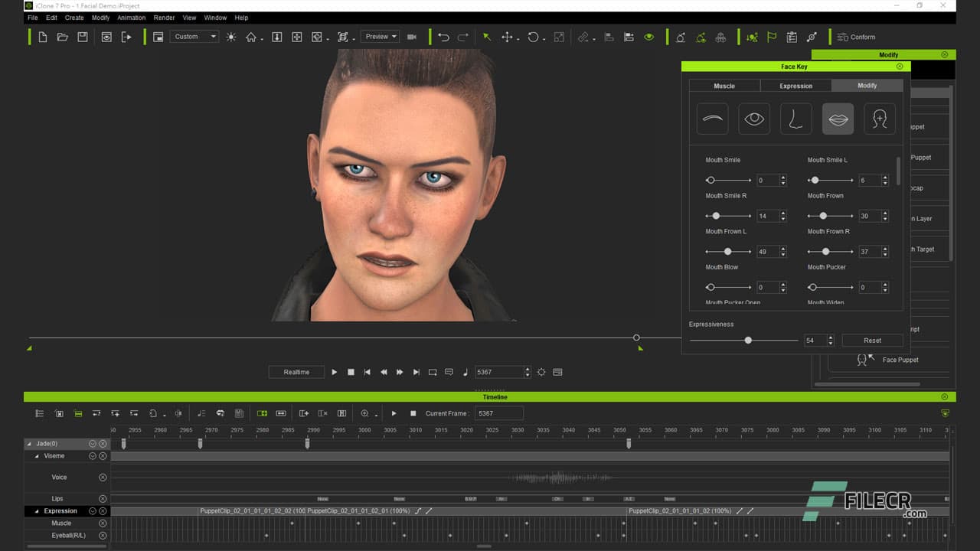This screenshot has height=551, width=980.
Task: Click the Reset button for Expressiveness
Action: point(872,340)
